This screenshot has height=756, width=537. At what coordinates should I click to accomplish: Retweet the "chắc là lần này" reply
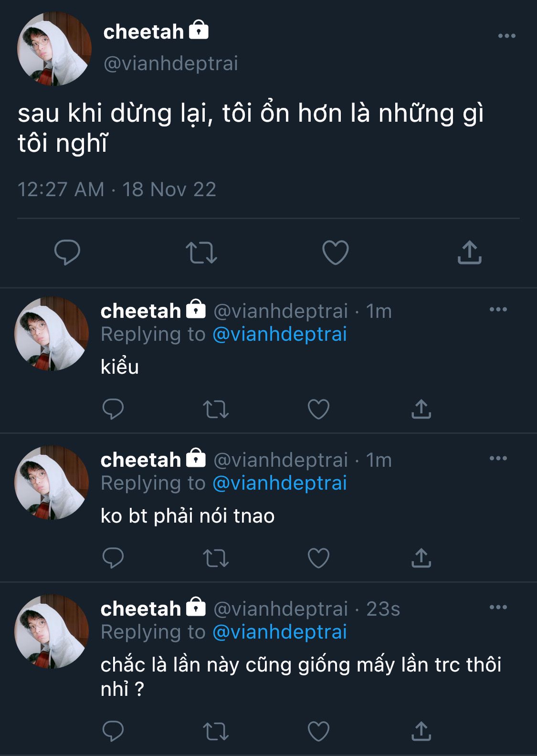click(216, 731)
